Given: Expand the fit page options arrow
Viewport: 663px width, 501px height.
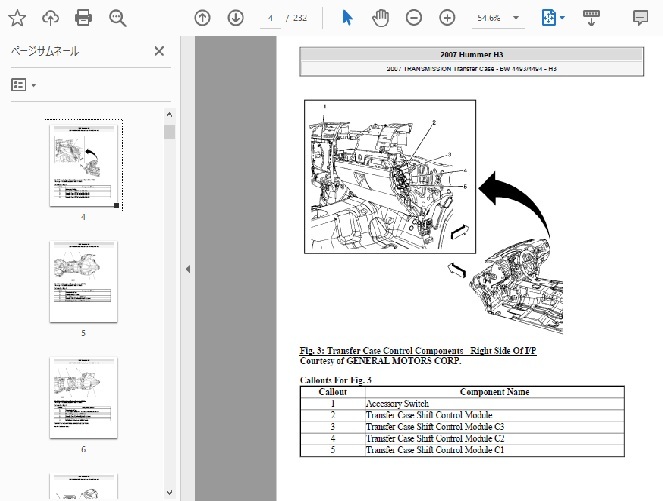Looking at the screenshot, I should tap(562, 18).
